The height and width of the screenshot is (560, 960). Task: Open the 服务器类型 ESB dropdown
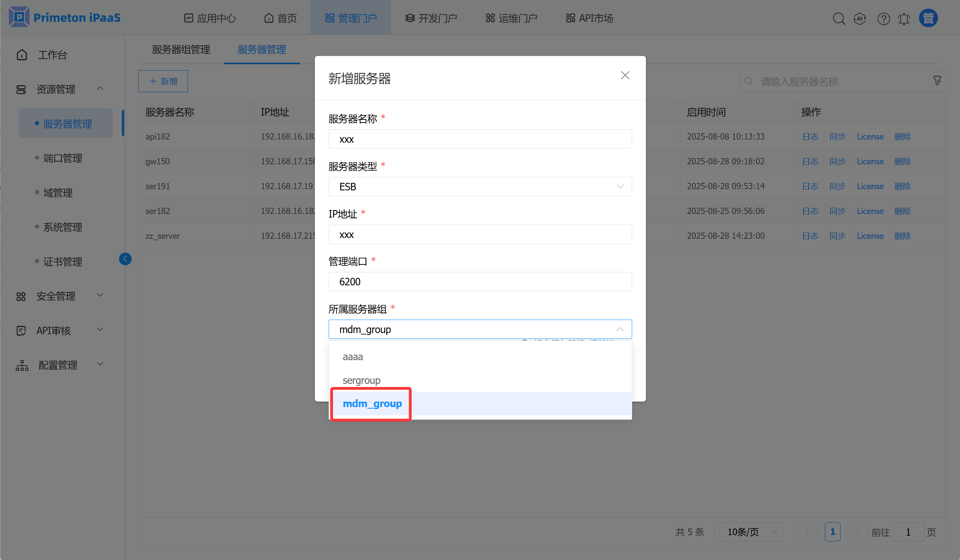tap(480, 186)
